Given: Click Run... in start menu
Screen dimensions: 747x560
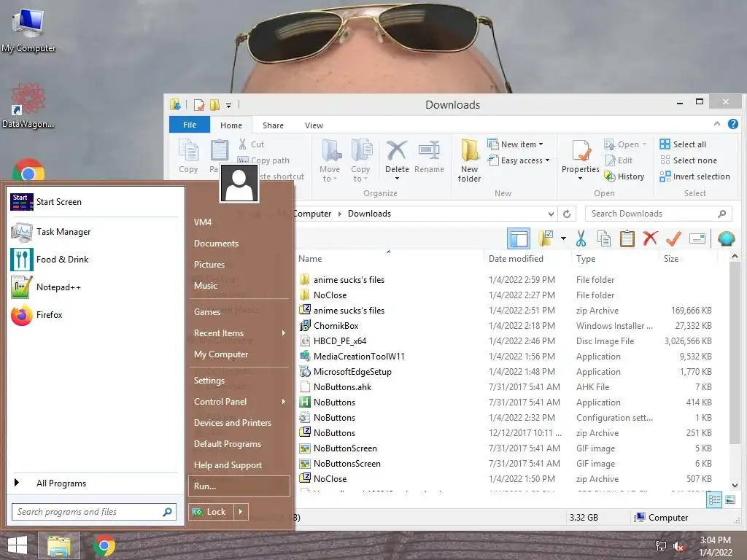Looking at the screenshot, I should point(239,486).
